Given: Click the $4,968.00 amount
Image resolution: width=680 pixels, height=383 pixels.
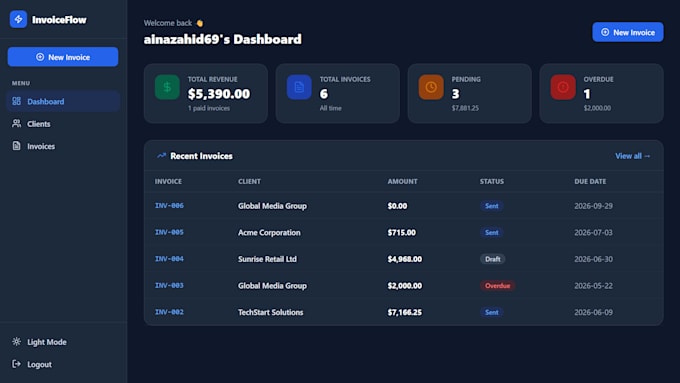Looking at the screenshot, I should [x=405, y=259].
